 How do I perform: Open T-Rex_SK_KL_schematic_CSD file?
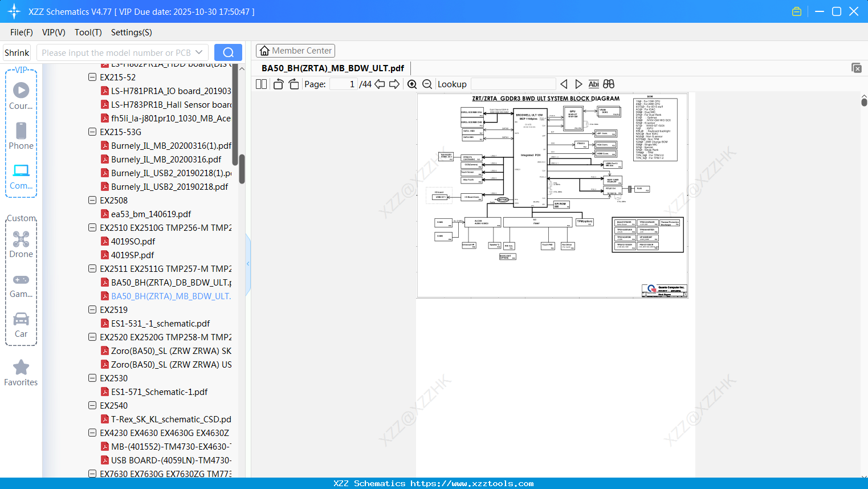tap(166, 419)
